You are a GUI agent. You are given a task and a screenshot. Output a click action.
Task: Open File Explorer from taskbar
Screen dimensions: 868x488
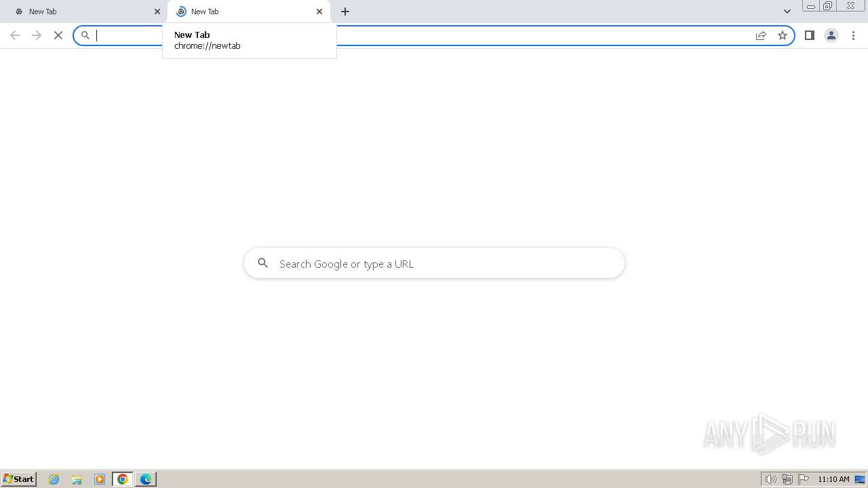point(77,479)
